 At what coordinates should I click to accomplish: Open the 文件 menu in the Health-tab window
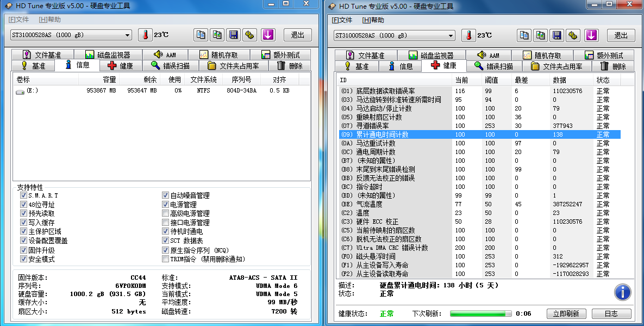click(342, 20)
